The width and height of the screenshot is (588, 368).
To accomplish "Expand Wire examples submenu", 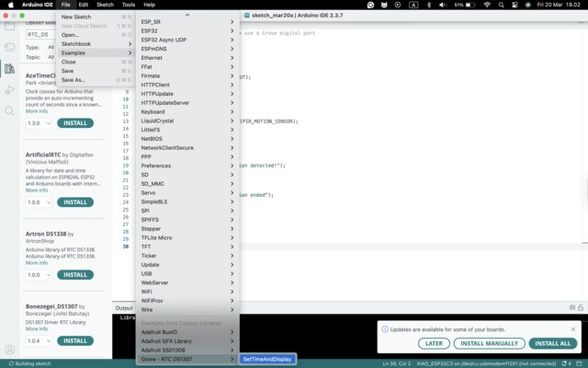I will pyautogui.click(x=187, y=310).
